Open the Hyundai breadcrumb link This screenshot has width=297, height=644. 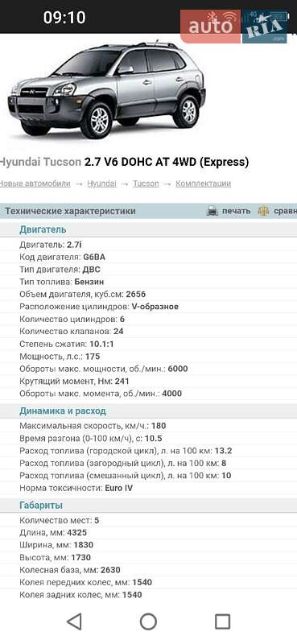click(x=101, y=184)
